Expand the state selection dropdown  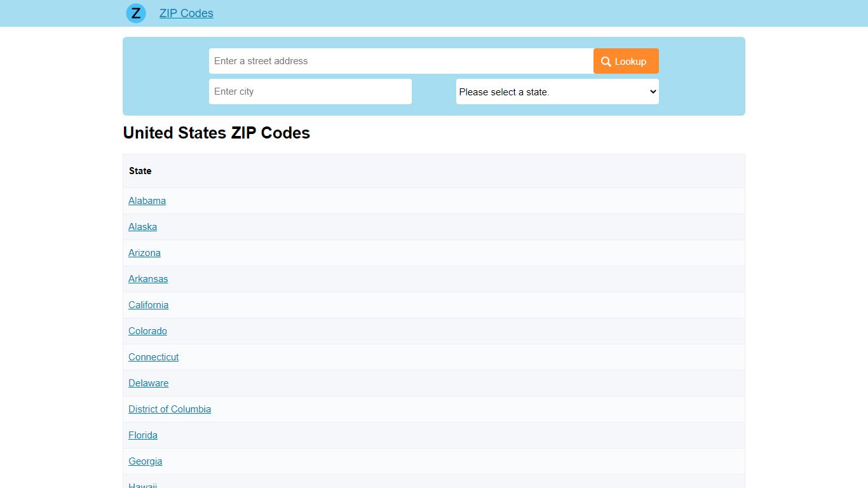557,91
